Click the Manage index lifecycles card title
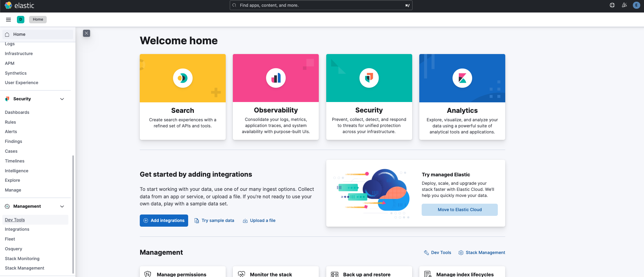Viewport: 644px width, 277px height. pyautogui.click(x=465, y=275)
